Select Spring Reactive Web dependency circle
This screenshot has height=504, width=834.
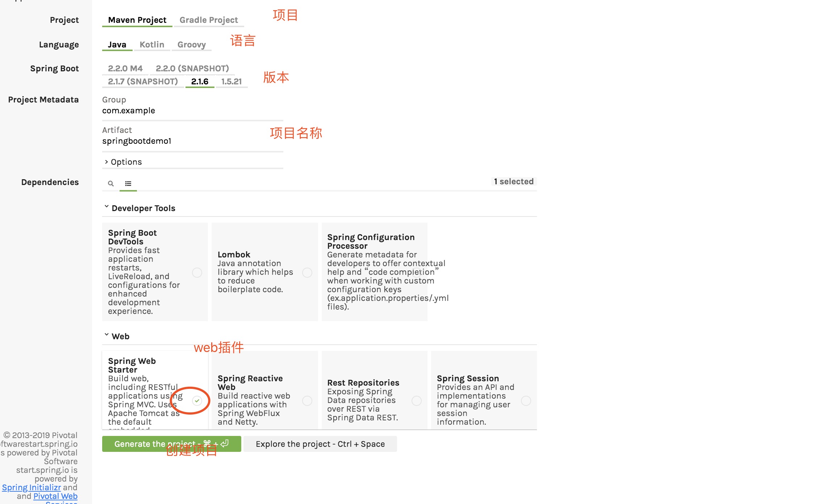pos(307,401)
